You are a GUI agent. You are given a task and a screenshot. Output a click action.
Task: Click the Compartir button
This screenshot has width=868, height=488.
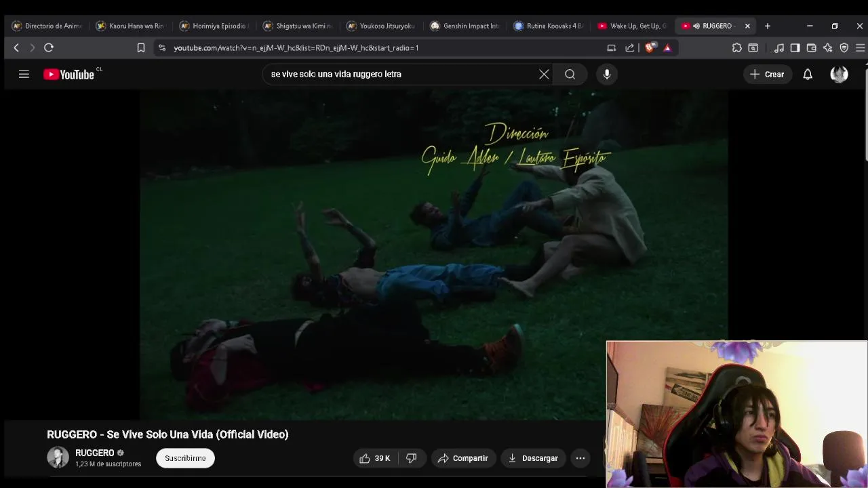[463, 458]
